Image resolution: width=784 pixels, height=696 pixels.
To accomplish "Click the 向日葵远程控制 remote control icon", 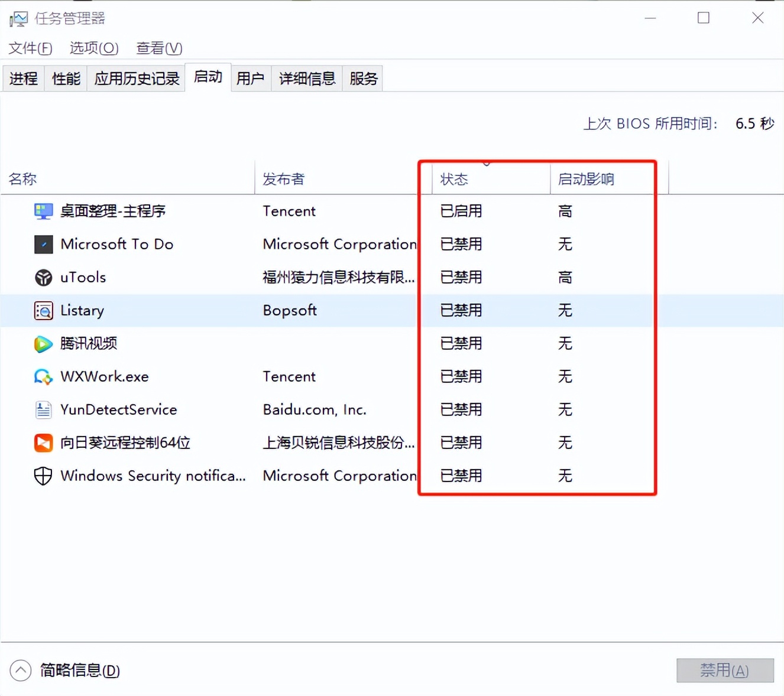I will pos(43,443).
